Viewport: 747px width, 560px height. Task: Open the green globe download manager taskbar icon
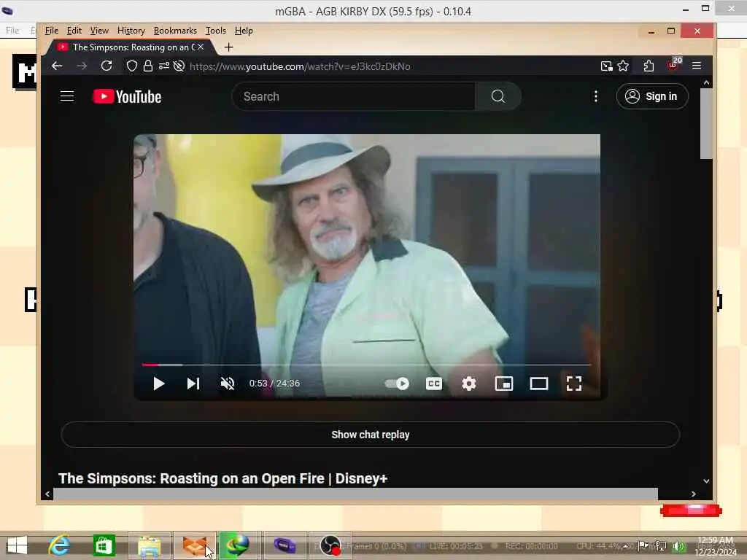tap(237, 545)
